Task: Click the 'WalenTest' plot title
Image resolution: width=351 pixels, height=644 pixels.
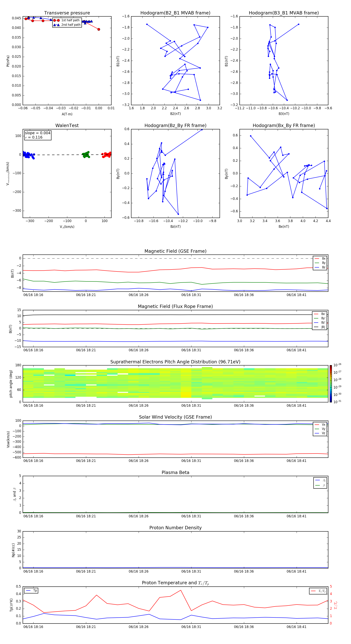Action: pos(67,125)
